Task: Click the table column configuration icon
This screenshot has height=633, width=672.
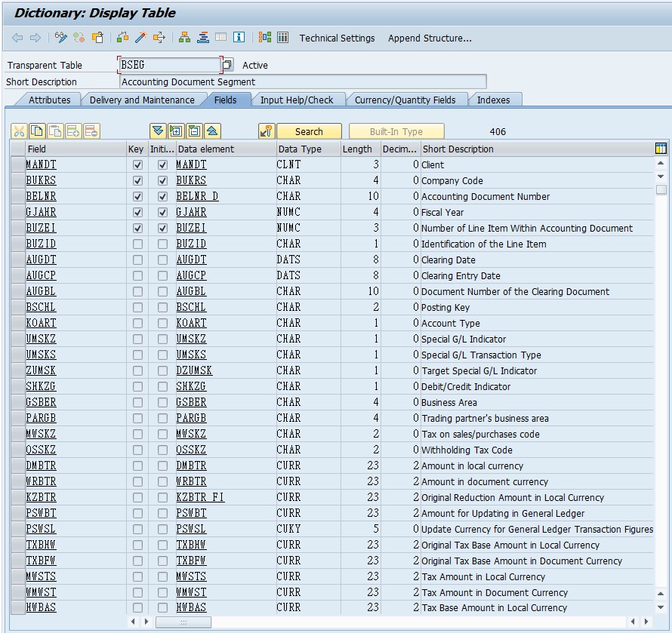Action: pyautogui.click(x=661, y=149)
